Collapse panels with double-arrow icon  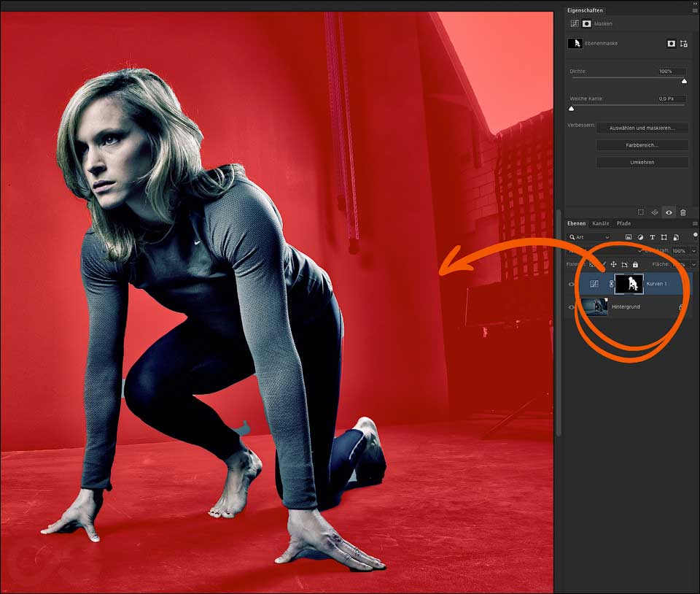click(695, 3)
